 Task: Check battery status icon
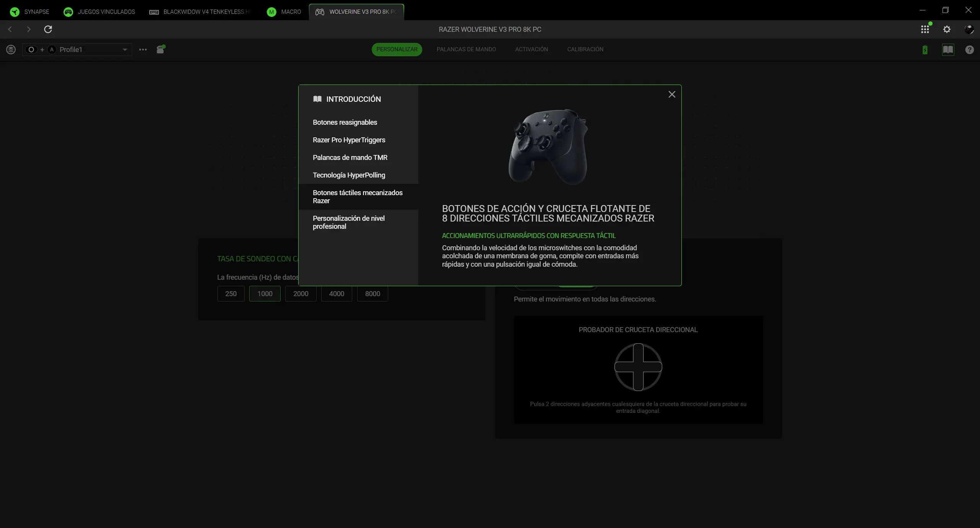[925, 50]
